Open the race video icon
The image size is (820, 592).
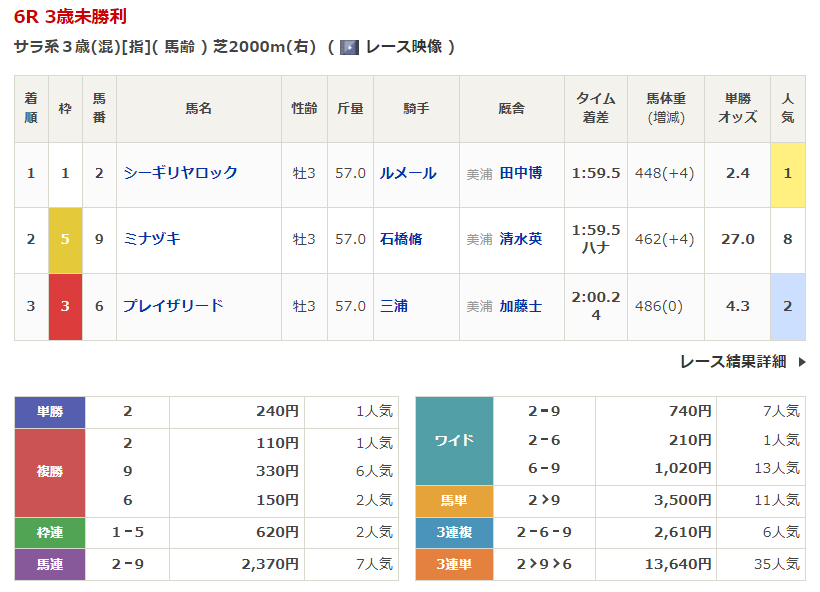349,48
